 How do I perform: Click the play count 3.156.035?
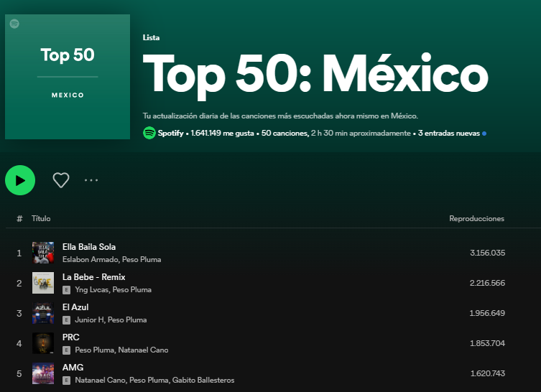pos(487,253)
